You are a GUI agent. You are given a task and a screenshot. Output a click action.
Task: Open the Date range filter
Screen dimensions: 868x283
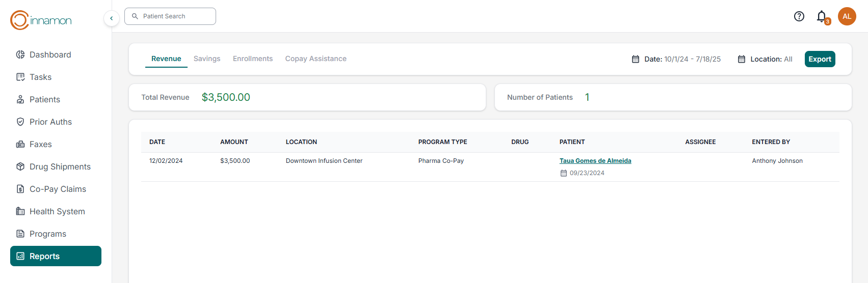(x=676, y=59)
